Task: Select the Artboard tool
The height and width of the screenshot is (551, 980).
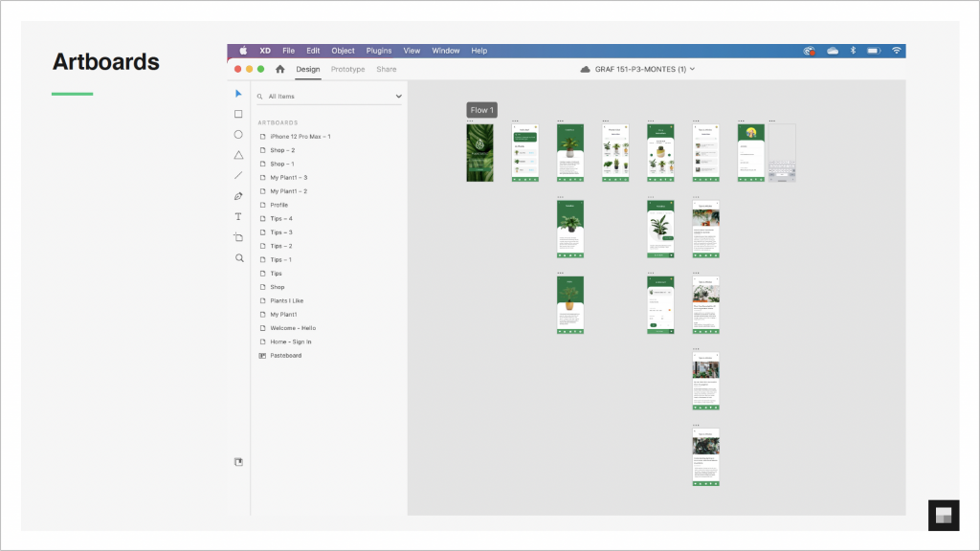Action: 238,237
